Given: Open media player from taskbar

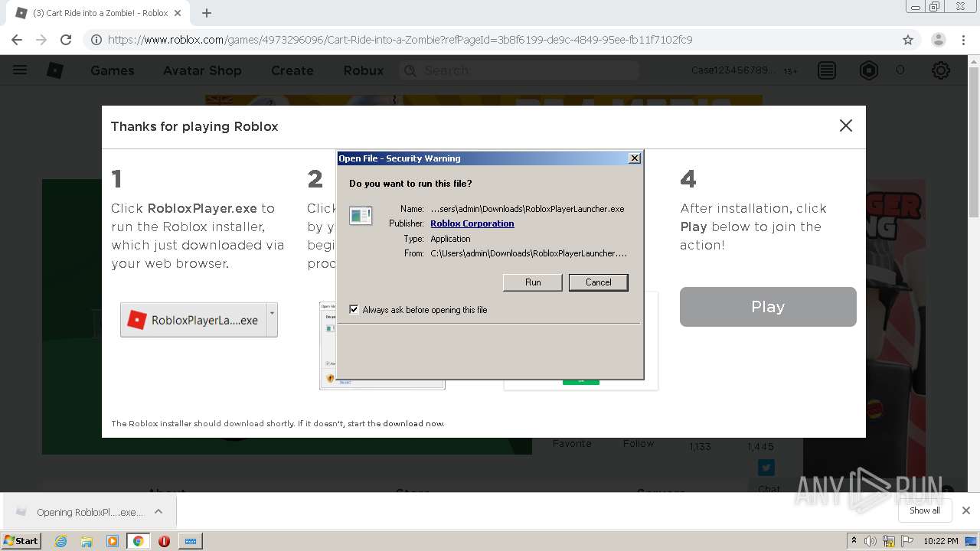Looking at the screenshot, I should click(x=113, y=541).
